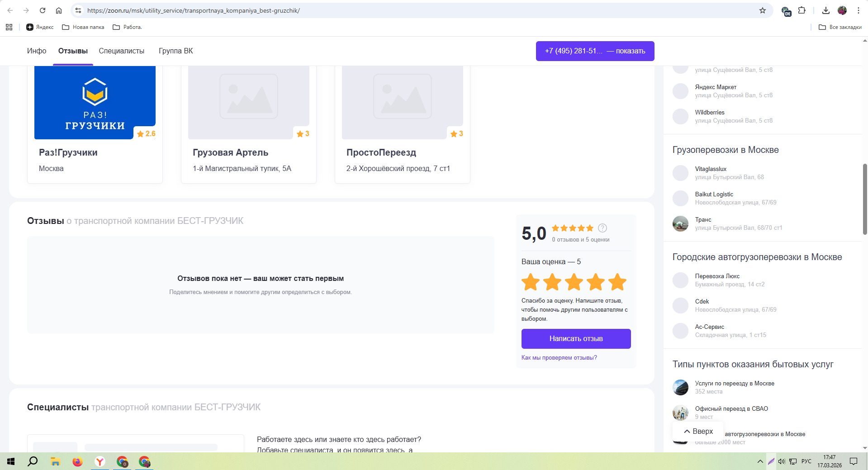Open the apps grid in bookmarks bar

[x=9, y=27]
